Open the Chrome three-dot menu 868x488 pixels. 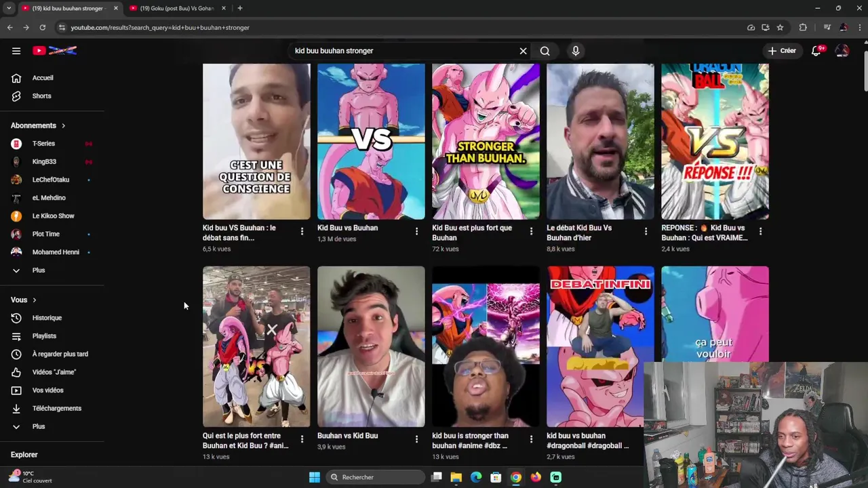859,27
